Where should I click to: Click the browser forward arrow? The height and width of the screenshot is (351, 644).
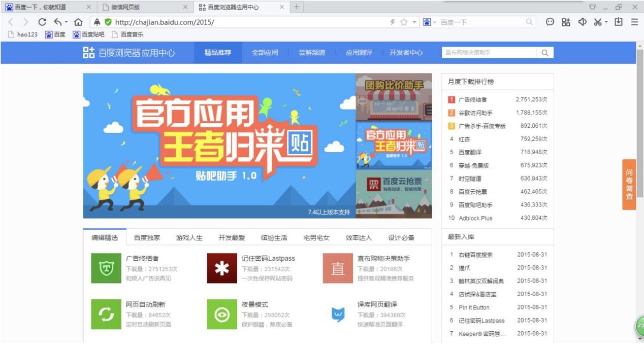[26, 22]
